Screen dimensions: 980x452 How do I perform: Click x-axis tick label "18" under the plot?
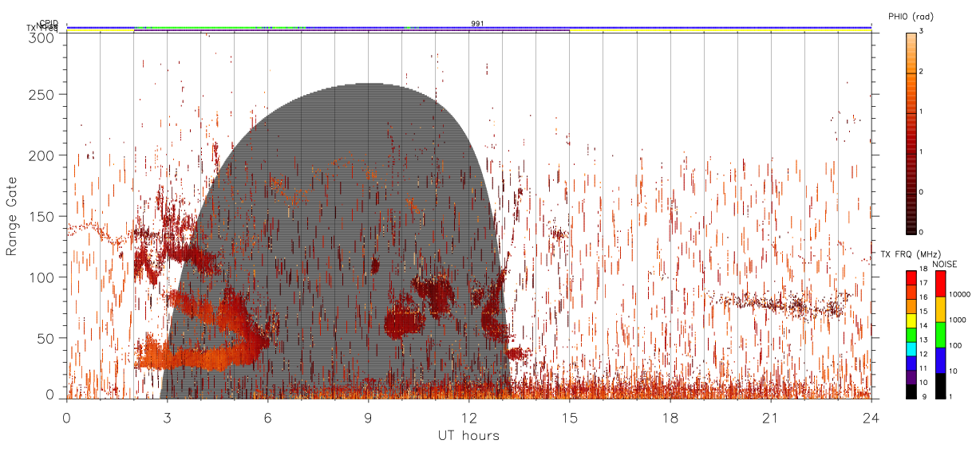(670, 418)
